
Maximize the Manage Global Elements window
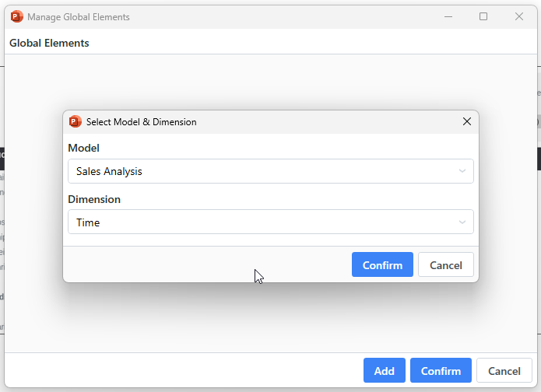click(483, 16)
